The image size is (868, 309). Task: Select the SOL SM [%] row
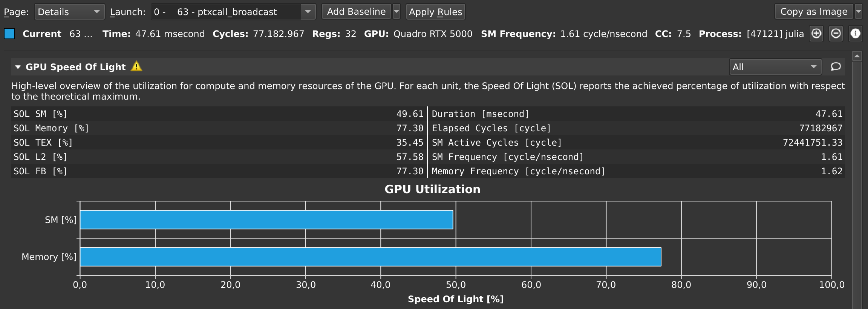[x=219, y=114]
